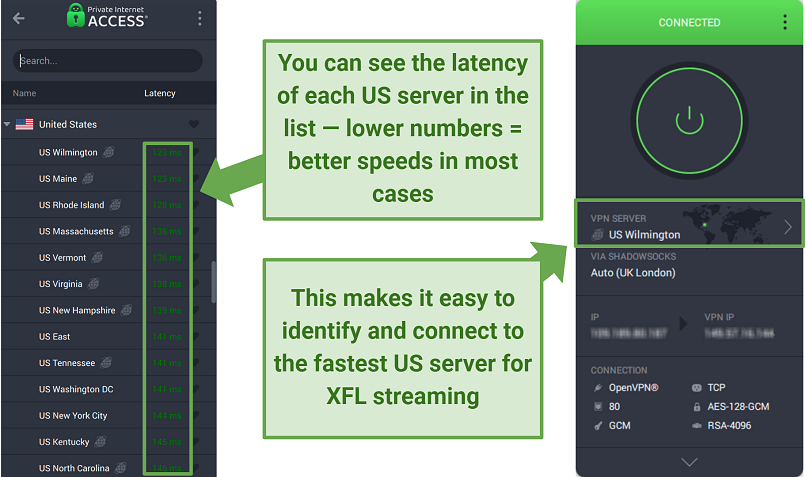Click the geo-located globe icon next to US Wilmington in the list
Image resolution: width=806 pixels, height=477 pixels.
[108, 152]
